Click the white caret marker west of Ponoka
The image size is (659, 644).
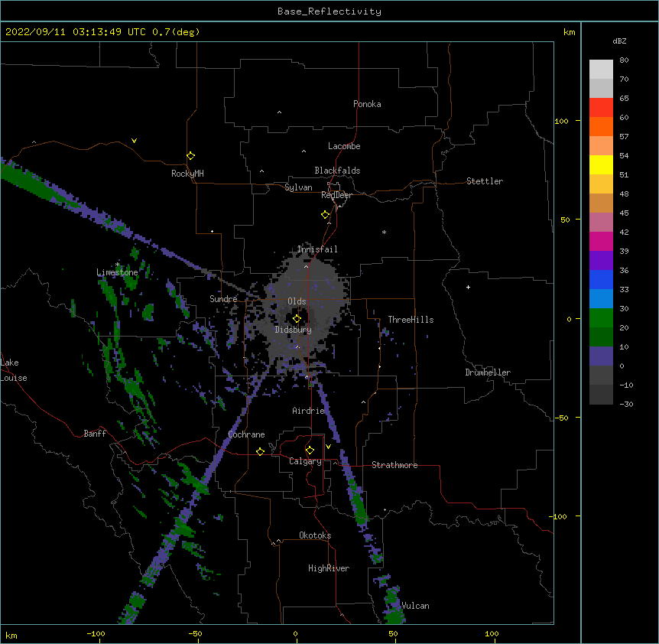280,112
